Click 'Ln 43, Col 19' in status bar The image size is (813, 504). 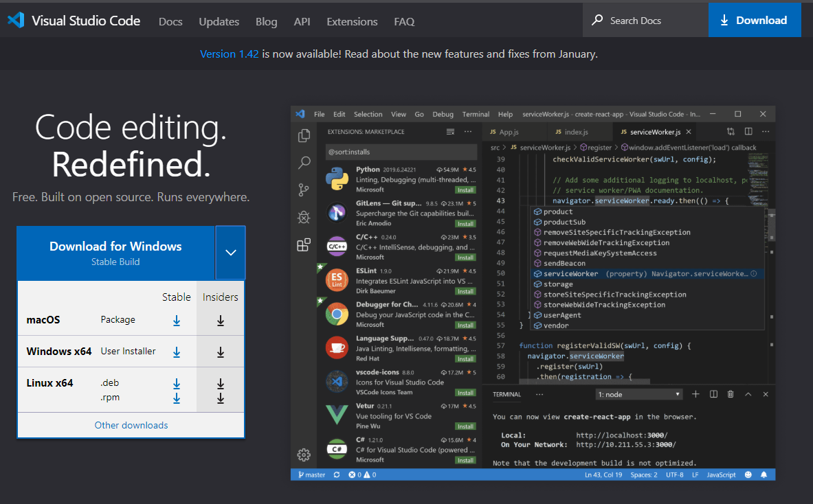603,474
